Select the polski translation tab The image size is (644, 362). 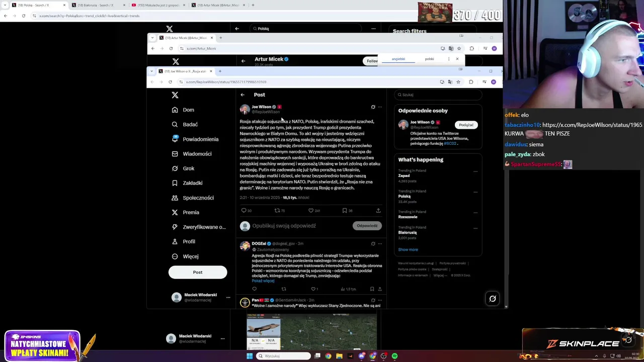(429, 59)
